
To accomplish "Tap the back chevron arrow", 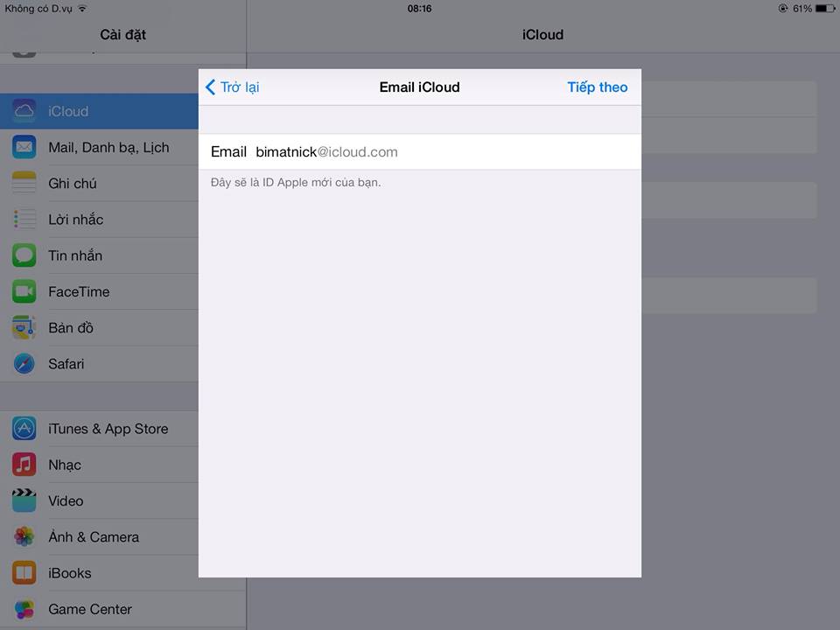I will 211,87.
